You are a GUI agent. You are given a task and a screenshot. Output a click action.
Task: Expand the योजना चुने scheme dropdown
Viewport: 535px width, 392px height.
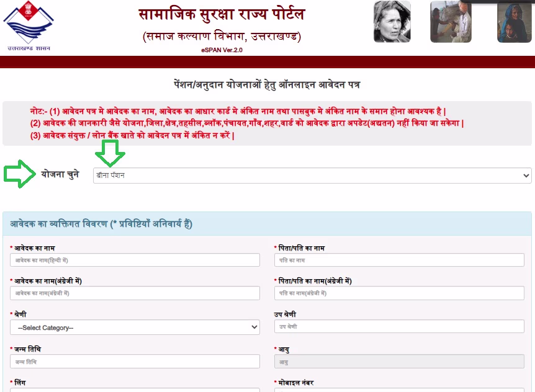pyautogui.click(x=312, y=176)
